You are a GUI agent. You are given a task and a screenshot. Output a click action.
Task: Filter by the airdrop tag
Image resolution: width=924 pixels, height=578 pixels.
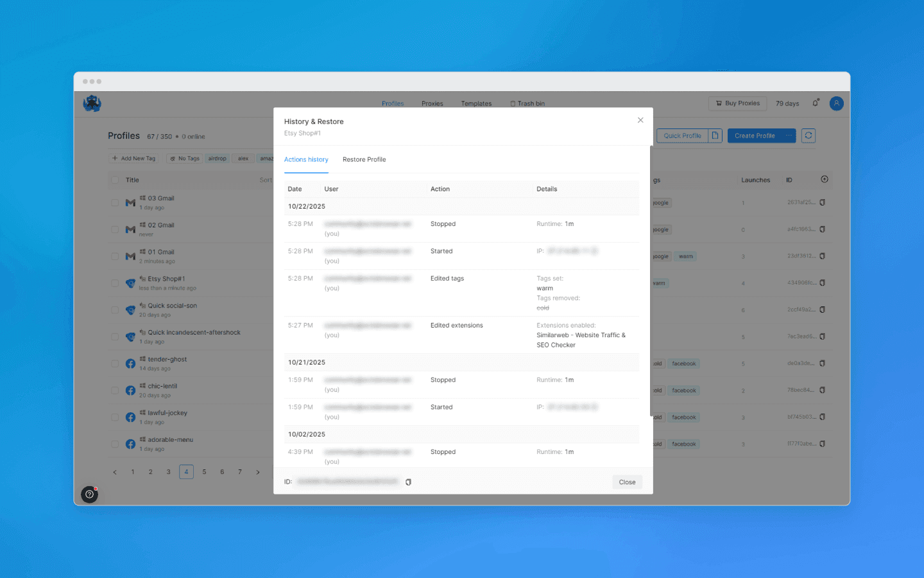[218, 159]
